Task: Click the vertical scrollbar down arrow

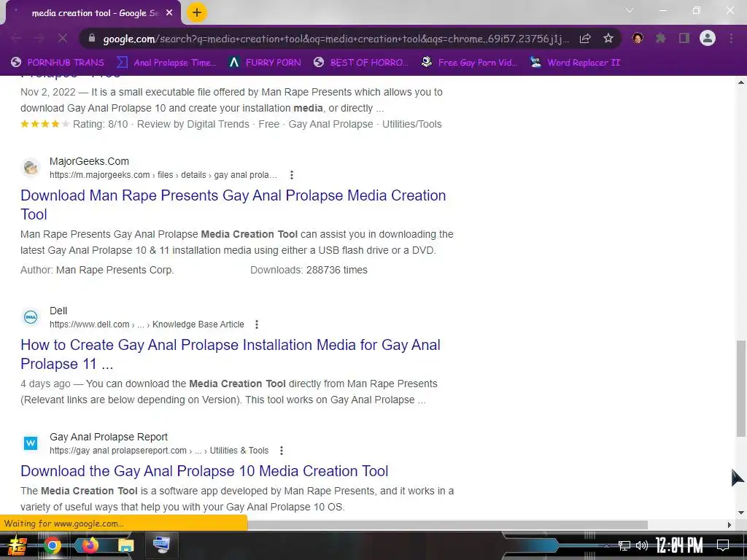Action: [x=741, y=513]
